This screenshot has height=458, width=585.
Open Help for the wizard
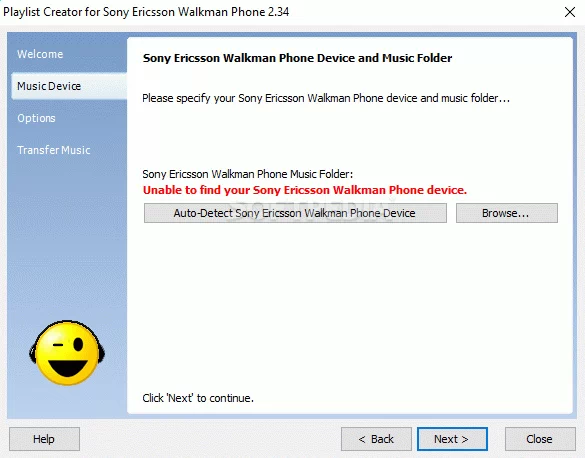pyautogui.click(x=44, y=439)
